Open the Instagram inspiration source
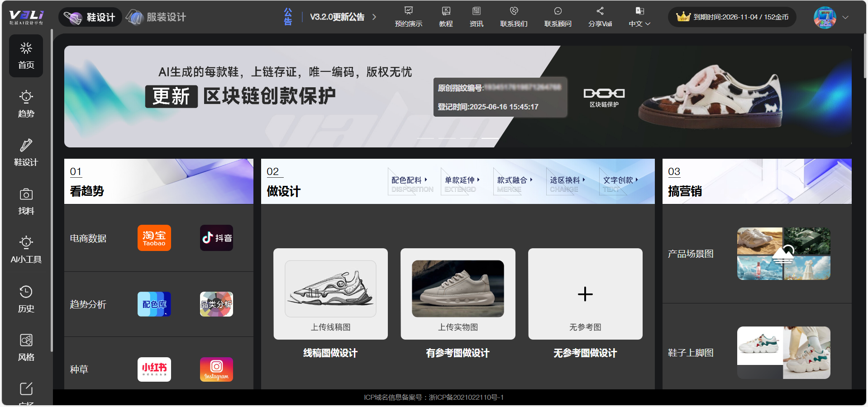 (216, 369)
